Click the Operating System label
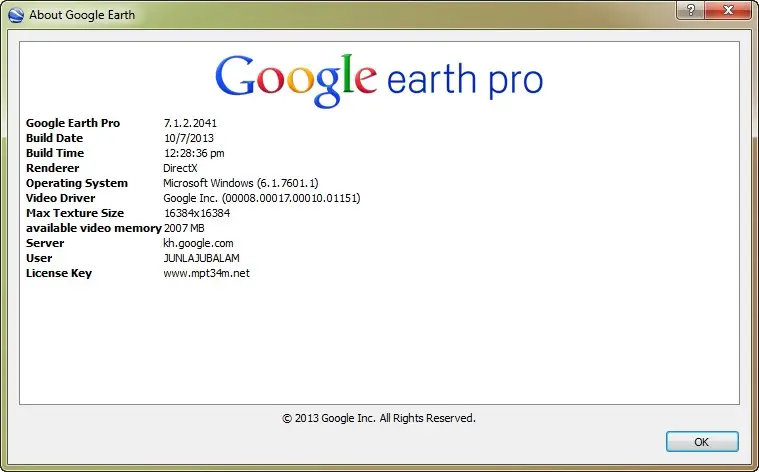Viewport: 759px width, 472px height. pyautogui.click(x=77, y=183)
